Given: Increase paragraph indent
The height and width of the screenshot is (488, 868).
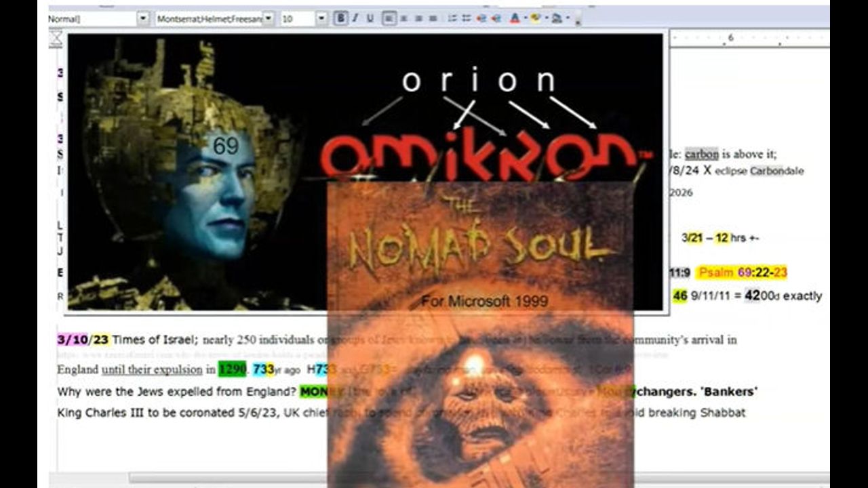Looking at the screenshot, I should pyautogui.click(x=496, y=19).
